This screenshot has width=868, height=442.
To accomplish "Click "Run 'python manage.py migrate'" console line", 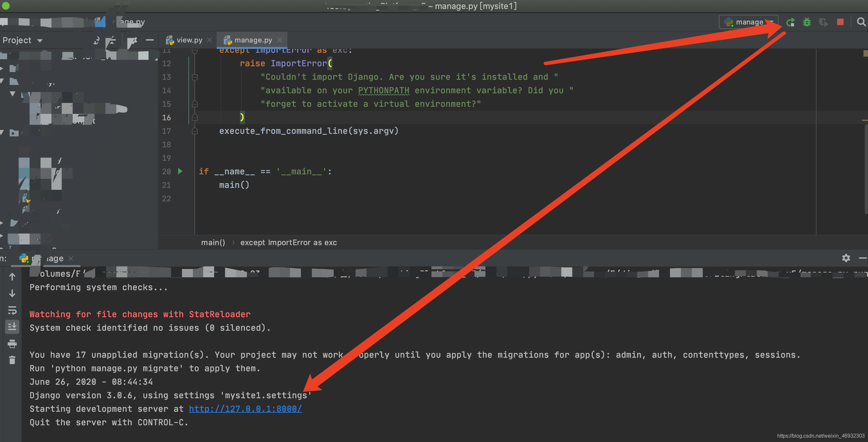I will [x=145, y=369].
